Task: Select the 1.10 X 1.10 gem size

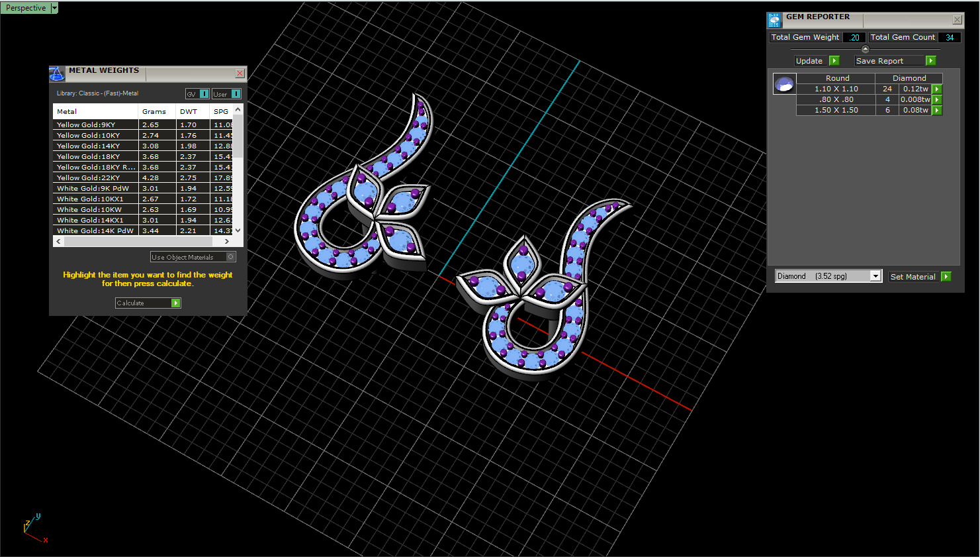Action: click(836, 89)
